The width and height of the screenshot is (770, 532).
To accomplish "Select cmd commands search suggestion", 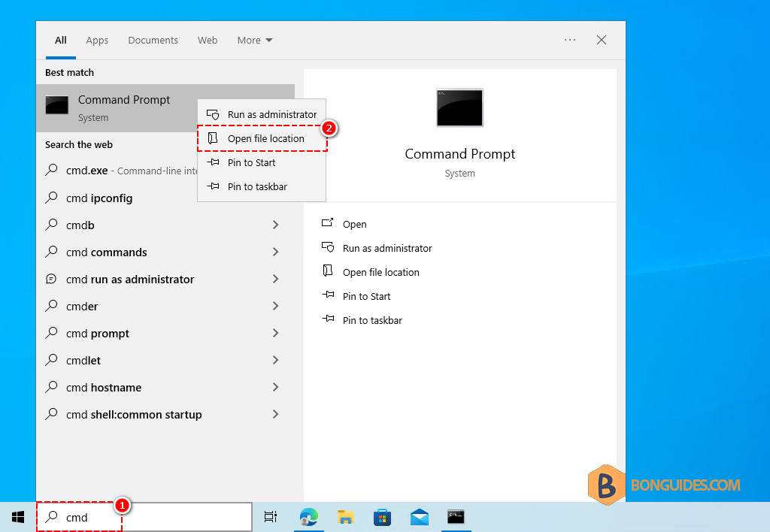I will pos(165,252).
